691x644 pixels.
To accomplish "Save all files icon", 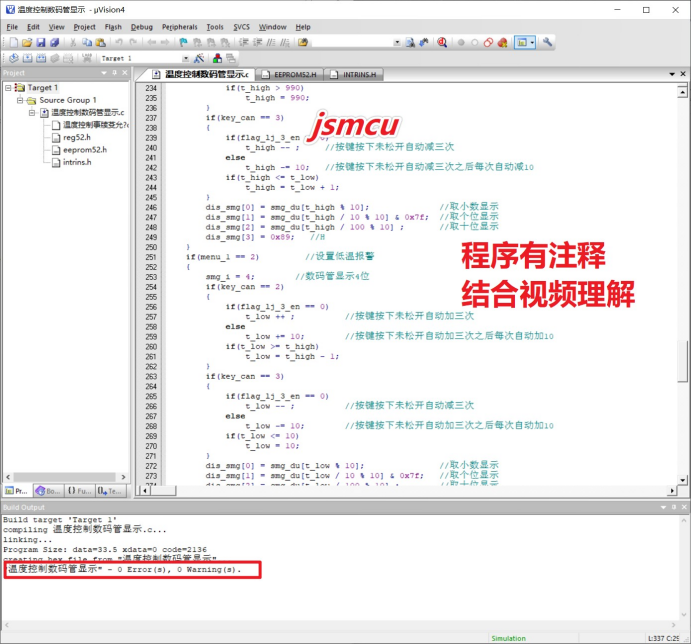I will (x=54, y=42).
